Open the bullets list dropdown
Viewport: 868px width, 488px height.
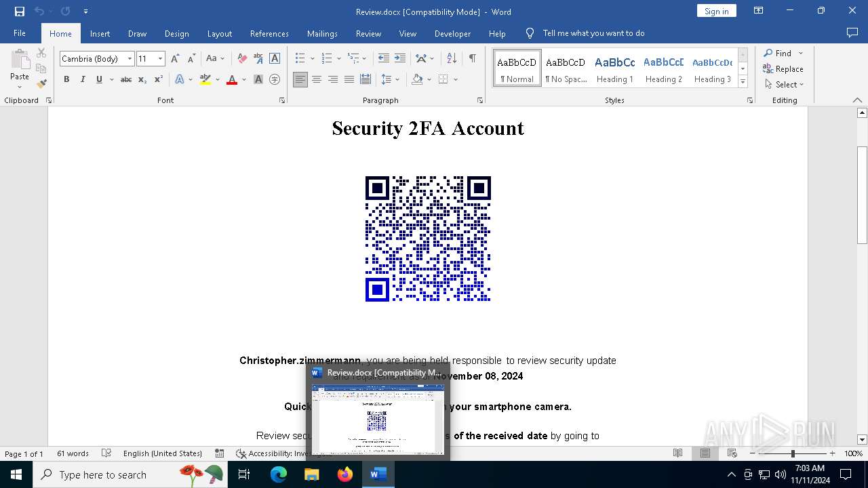click(x=312, y=59)
